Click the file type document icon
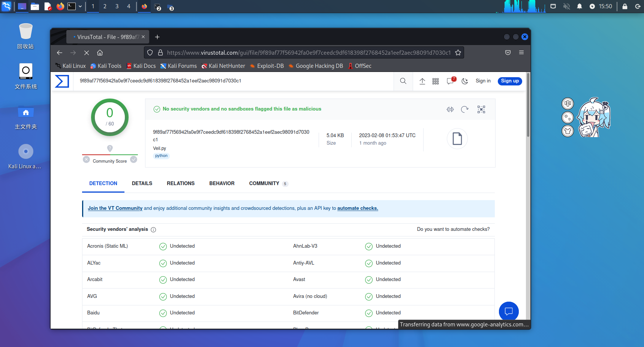This screenshot has height=347, width=644. coord(457,139)
